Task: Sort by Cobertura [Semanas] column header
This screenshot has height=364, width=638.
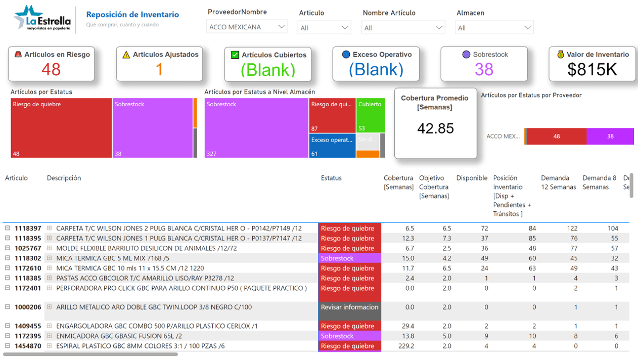Action: click(x=398, y=183)
